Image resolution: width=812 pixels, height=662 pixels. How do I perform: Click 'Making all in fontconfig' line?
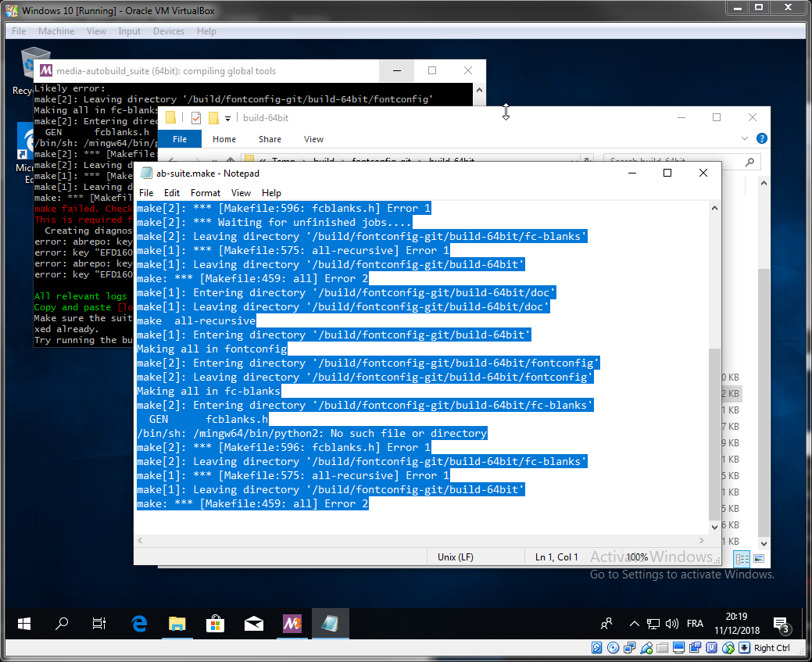[x=212, y=349]
